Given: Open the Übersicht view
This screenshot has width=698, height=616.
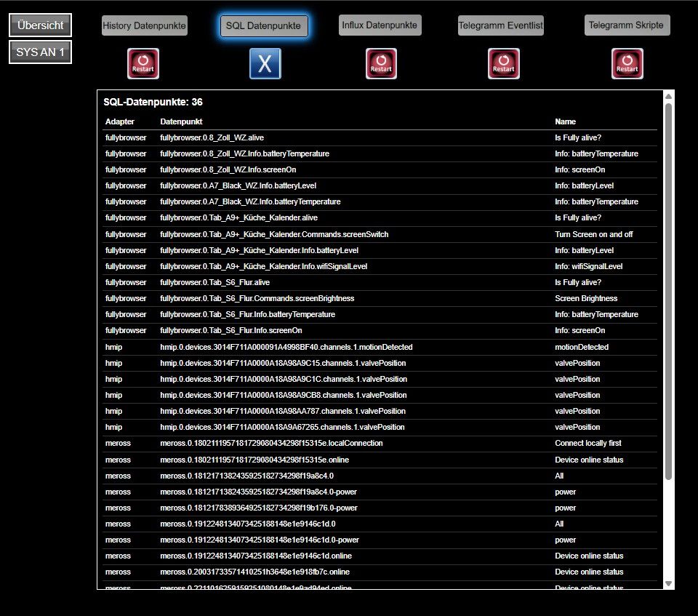Looking at the screenshot, I should [x=40, y=25].
